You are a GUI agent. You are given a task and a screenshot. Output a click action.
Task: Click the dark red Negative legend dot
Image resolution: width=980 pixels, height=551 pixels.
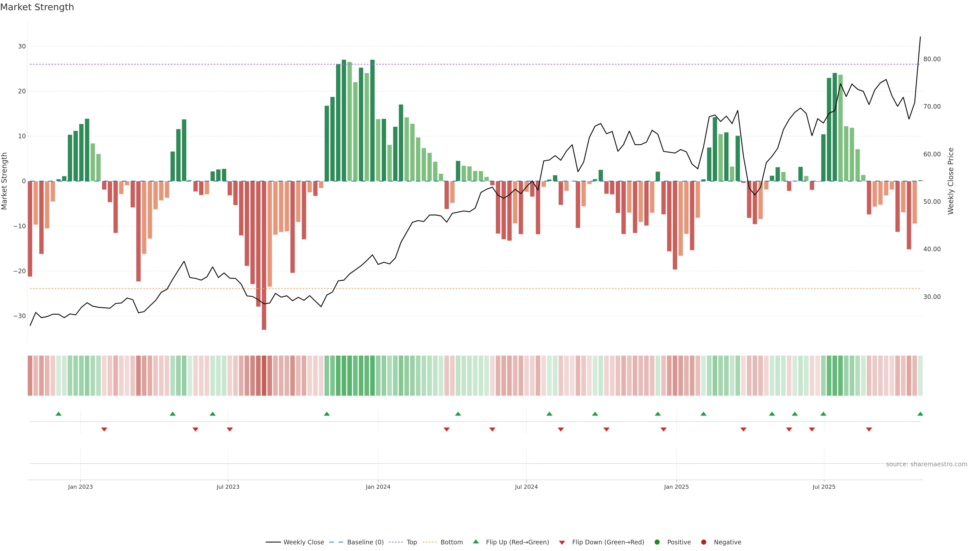tap(703, 542)
